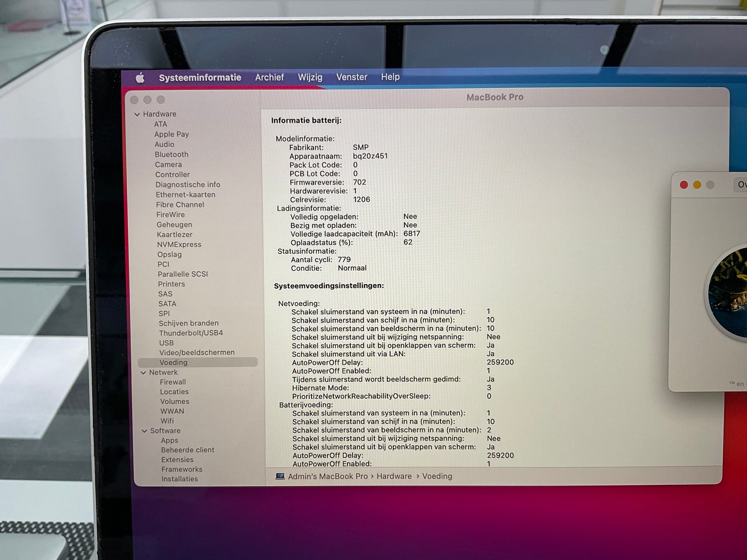This screenshot has width=747, height=560.
Task: Select Firewall under Netwerk
Action: (173, 382)
